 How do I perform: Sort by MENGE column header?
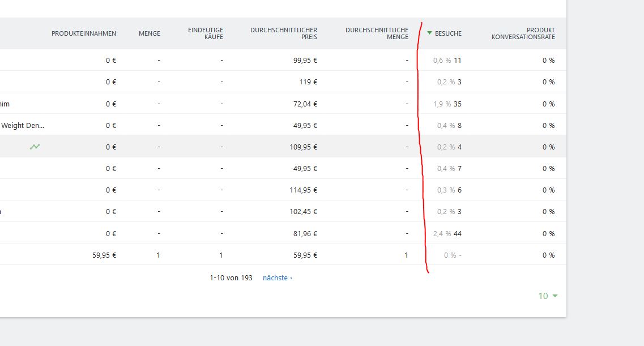[150, 33]
